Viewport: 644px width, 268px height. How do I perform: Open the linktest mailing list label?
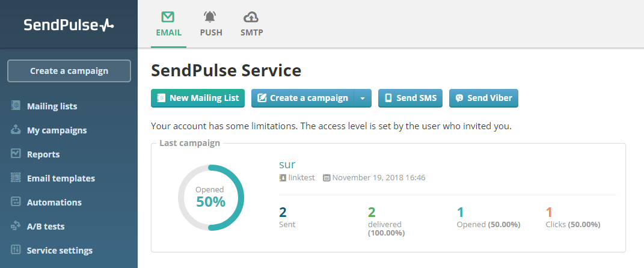(x=297, y=178)
